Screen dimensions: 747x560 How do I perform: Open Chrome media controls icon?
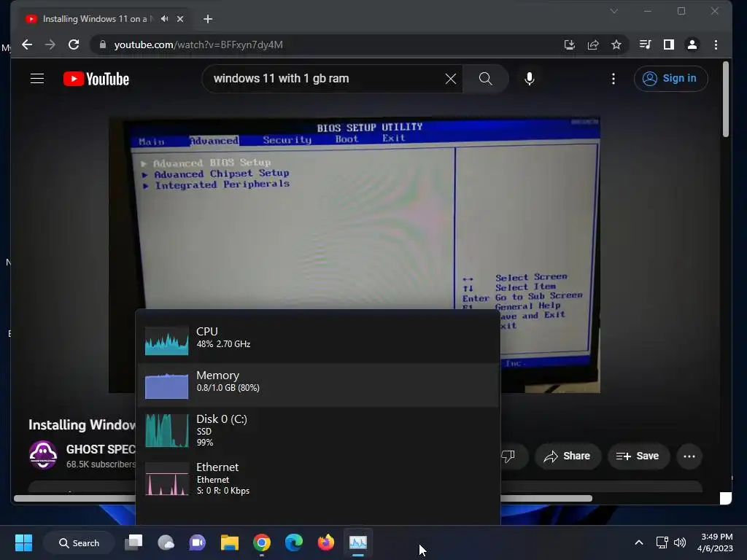[646, 44]
